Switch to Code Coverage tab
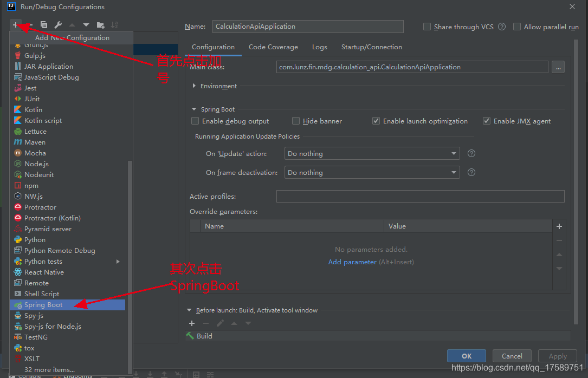Screen dimensions: 588x378 pos(273,47)
